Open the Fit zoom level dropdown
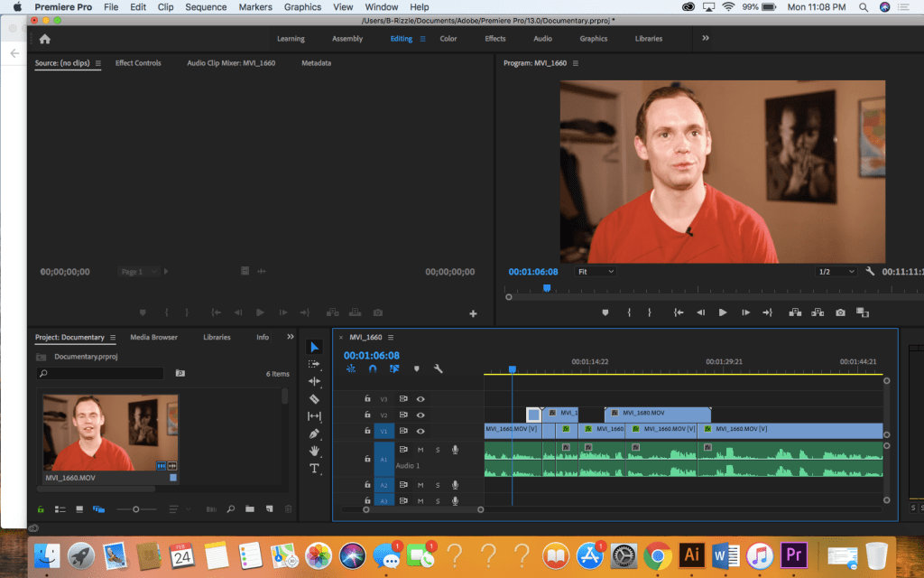Screen dimensions: 924x578 pyautogui.click(x=596, y=271)
